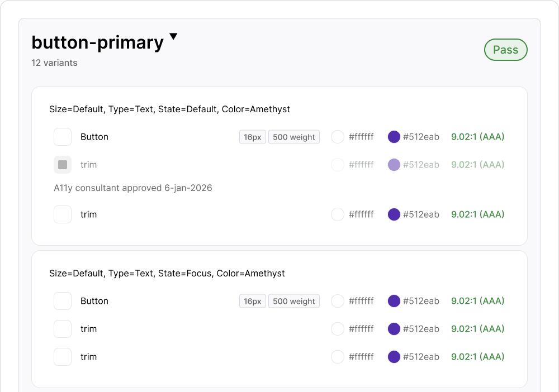Click the white circle next to the third trim row

(x=338, y=214)
